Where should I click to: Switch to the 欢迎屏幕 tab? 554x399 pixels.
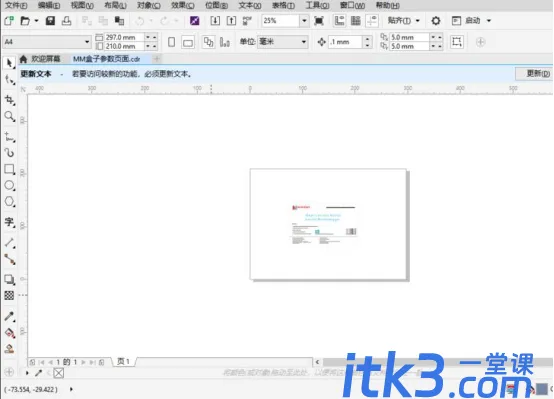40,59
